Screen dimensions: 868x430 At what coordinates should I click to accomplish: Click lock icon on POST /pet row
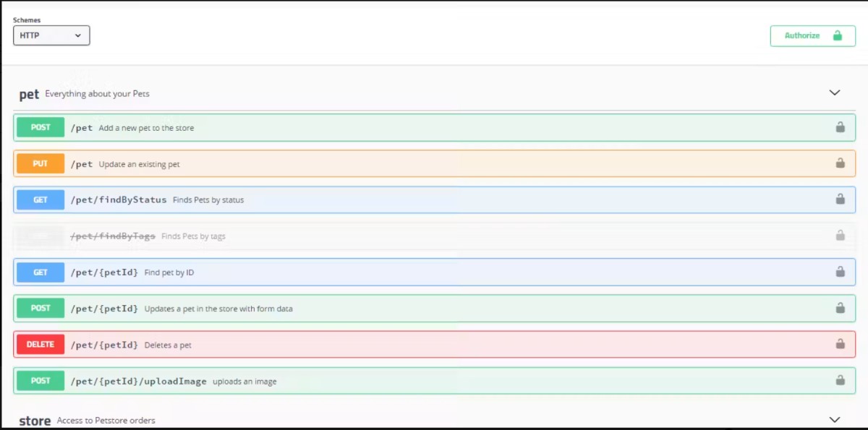[x=840, y=127]
